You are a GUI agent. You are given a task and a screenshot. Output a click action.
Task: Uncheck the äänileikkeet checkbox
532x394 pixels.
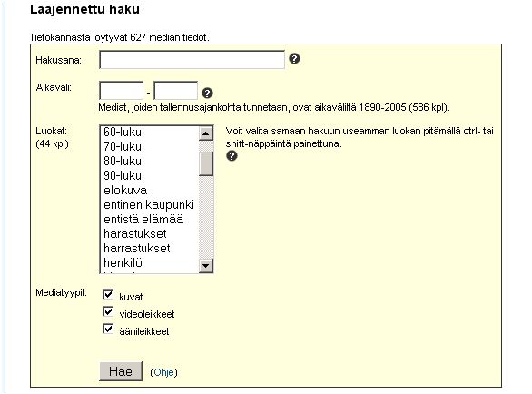(108, 329)
